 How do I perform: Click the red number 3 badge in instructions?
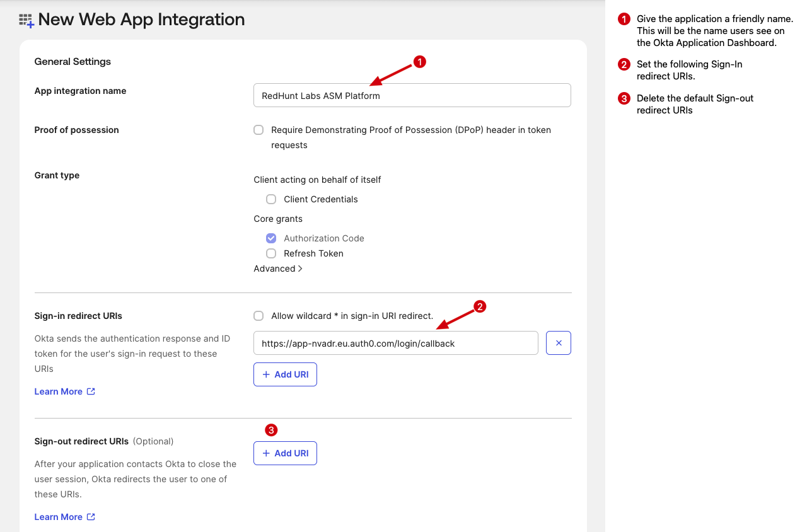coord(624,98)
